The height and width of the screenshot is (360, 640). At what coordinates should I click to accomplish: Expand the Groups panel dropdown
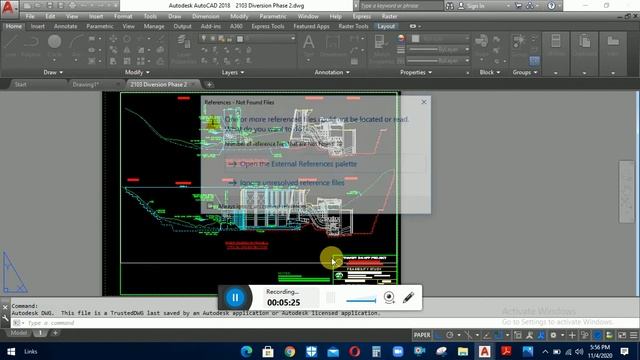525,72
